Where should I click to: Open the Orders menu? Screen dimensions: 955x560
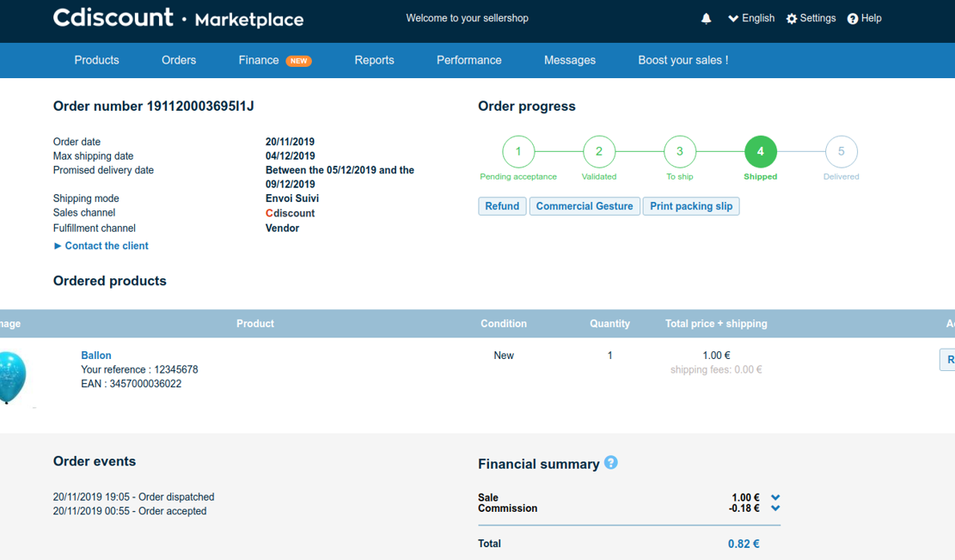179,60
